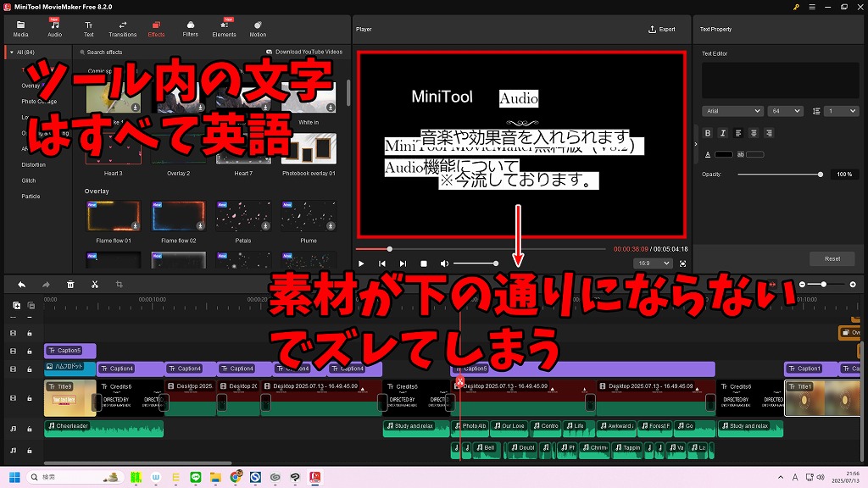Remove track using minus layers icon
The image size is (868, 488).
[31, 305]
